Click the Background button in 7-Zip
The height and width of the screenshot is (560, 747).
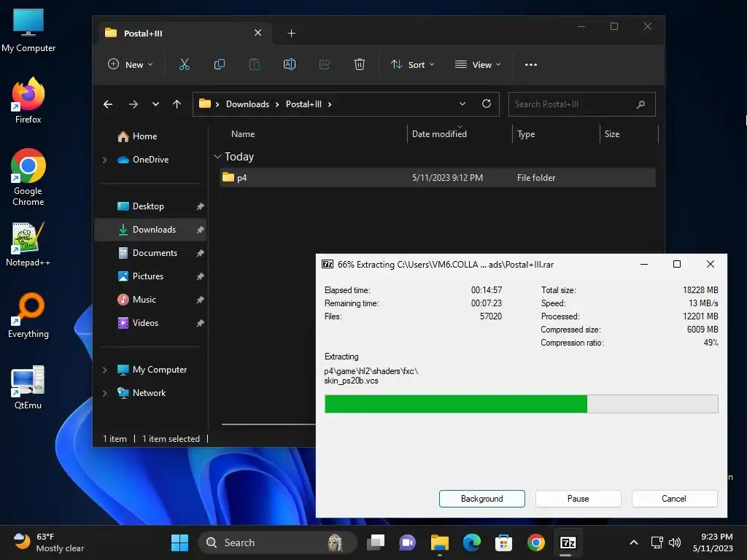(481, 499)
